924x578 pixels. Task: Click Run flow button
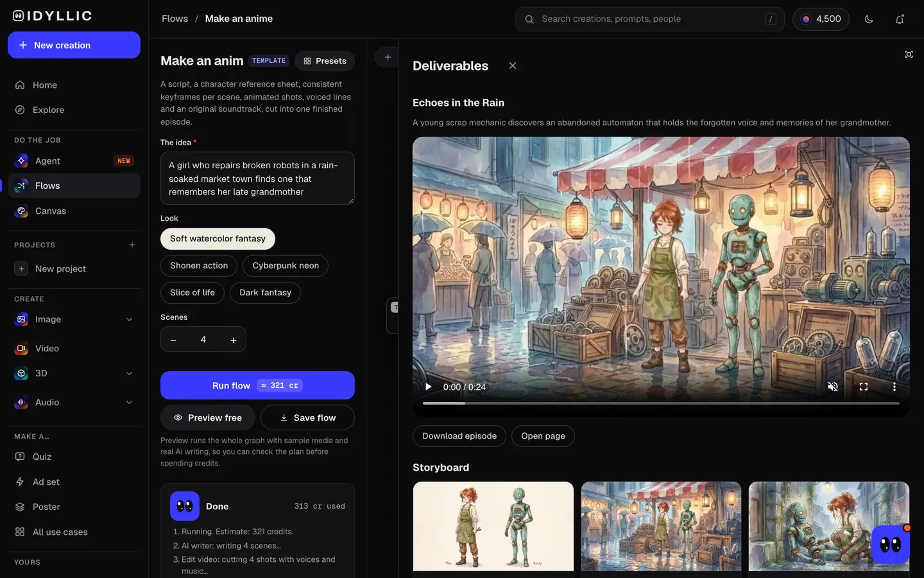point(257,385)
